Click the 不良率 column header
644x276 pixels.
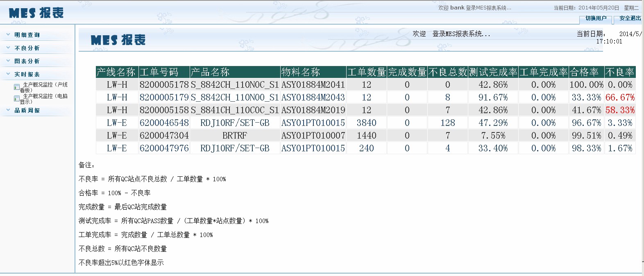[619, 72]
